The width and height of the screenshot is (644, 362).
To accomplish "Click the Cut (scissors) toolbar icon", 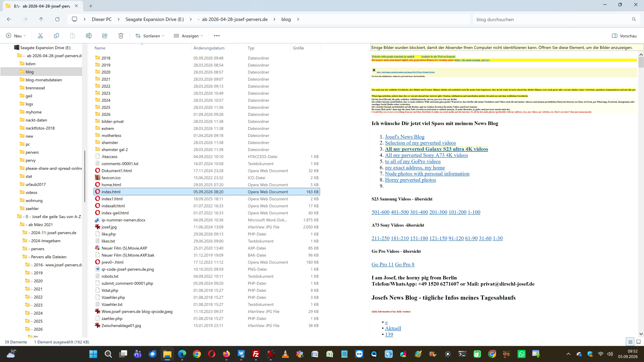I will click(40, 36).
